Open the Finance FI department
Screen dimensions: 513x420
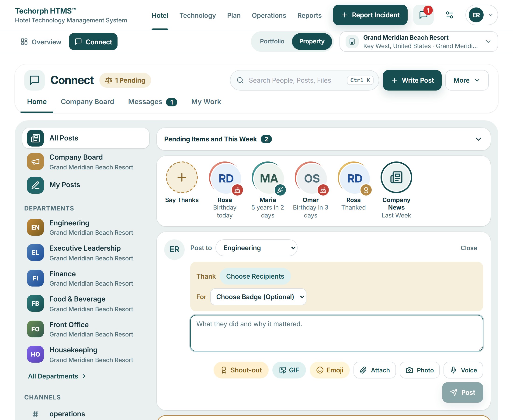[x=86, y=278]
